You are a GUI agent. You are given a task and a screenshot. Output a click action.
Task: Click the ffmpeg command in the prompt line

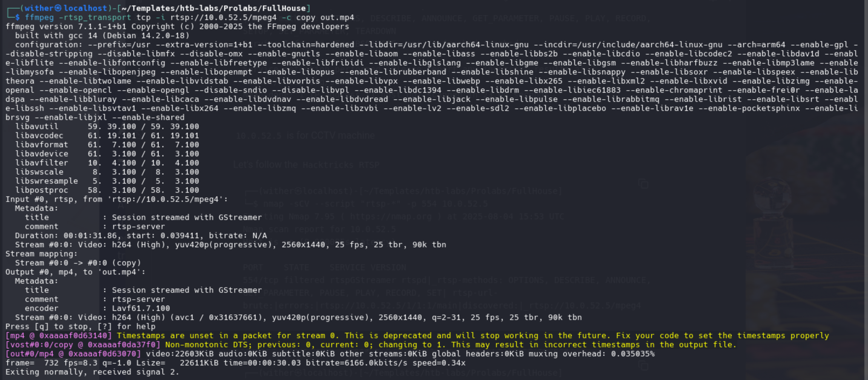click(39, 18)
